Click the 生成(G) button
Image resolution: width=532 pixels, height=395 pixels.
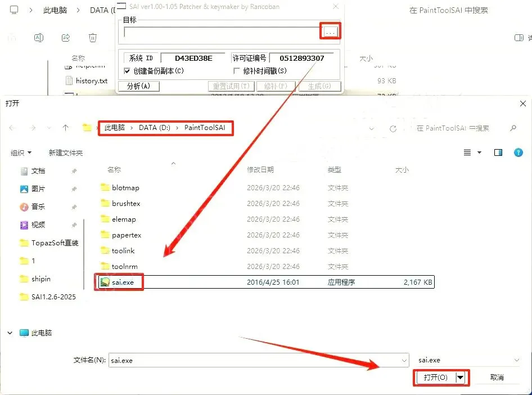click(x=319, y=86)
